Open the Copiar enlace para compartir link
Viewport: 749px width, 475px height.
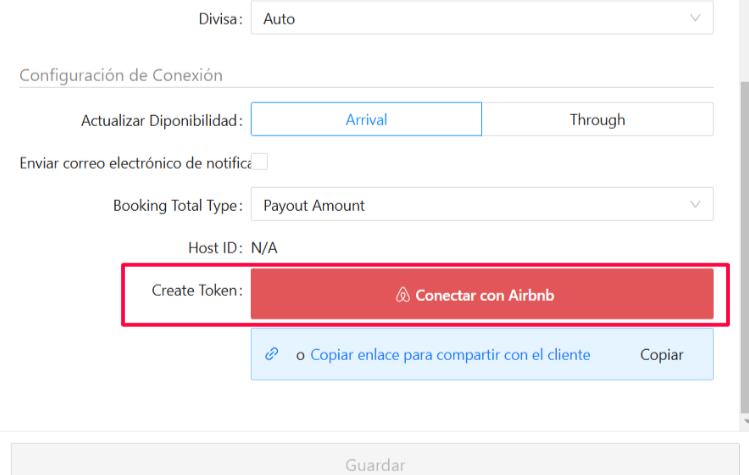click(450, 355)
